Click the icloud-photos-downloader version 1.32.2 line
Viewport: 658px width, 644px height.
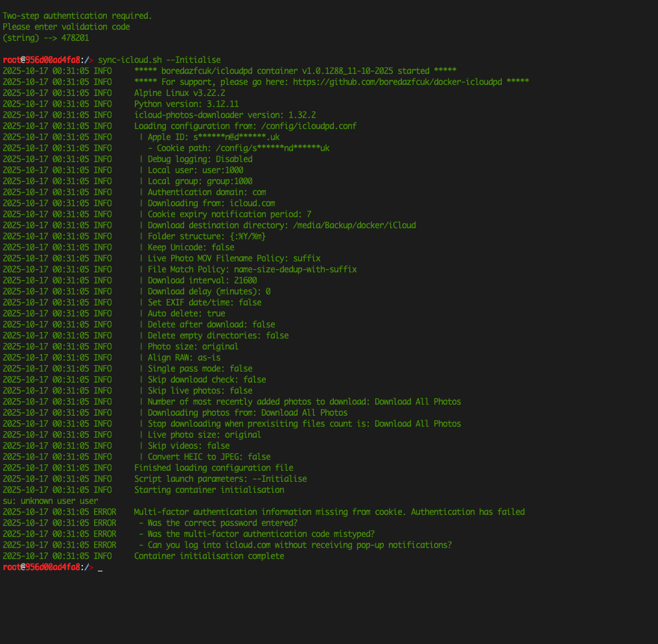click(225, 115)
